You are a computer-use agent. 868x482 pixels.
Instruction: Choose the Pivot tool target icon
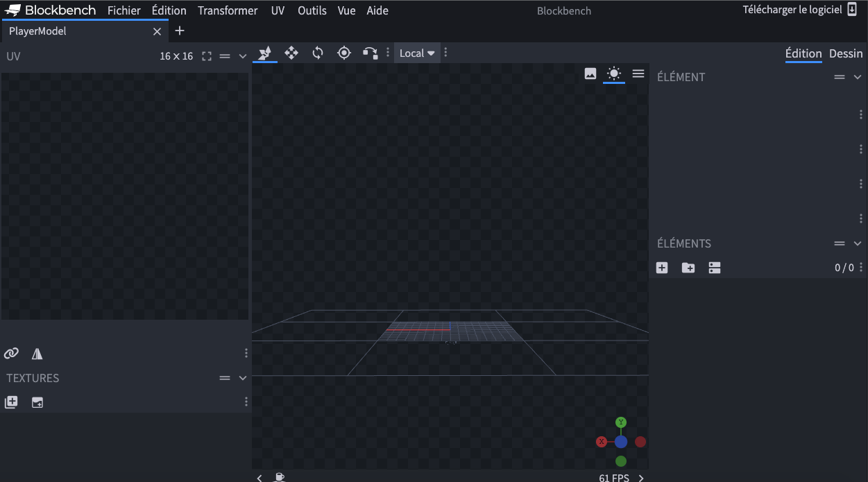344,53
